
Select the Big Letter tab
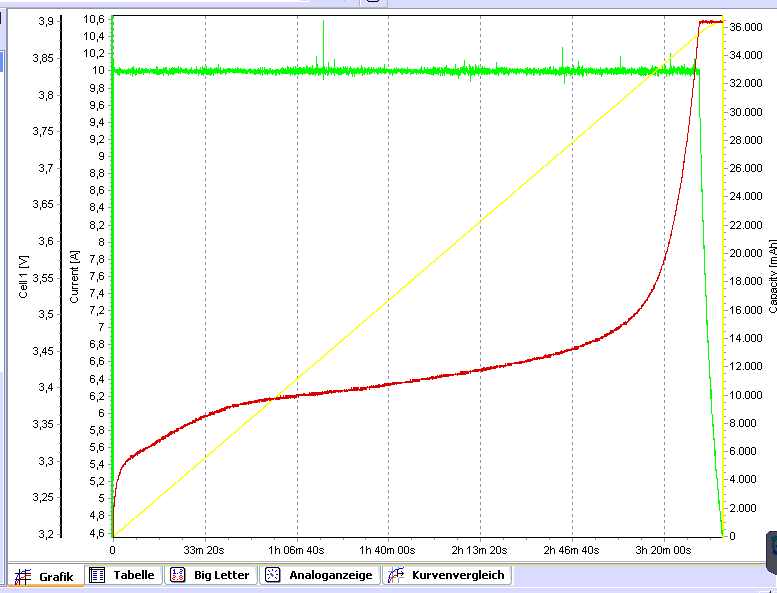click(x=210, y=576)
